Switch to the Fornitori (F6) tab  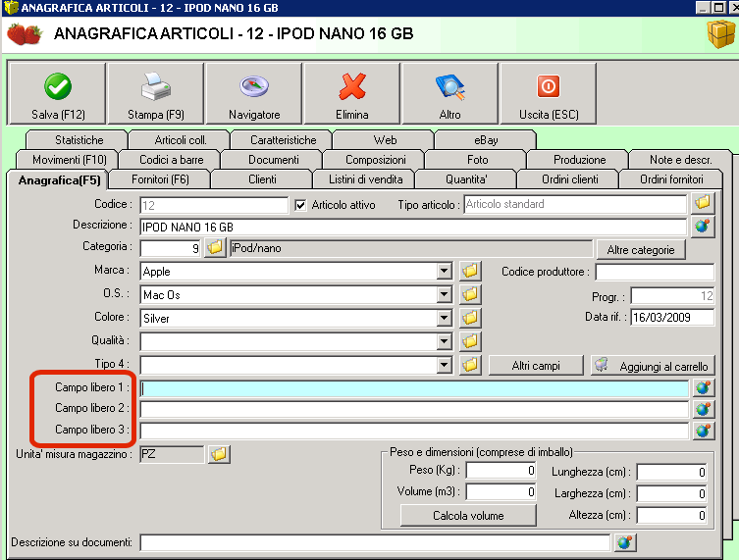coord(160,179)
